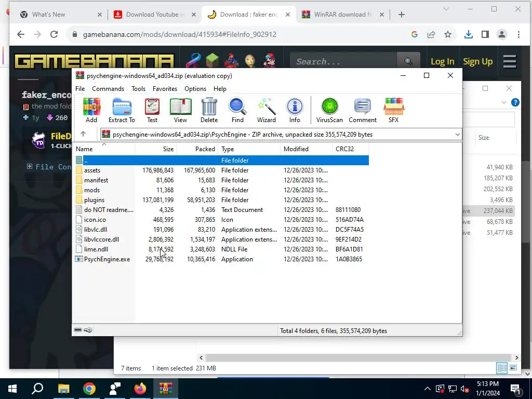The height and width of the screenshot is (399, 532).
Task: Open File Explorer from taskbar
Action: coord(63,389)
